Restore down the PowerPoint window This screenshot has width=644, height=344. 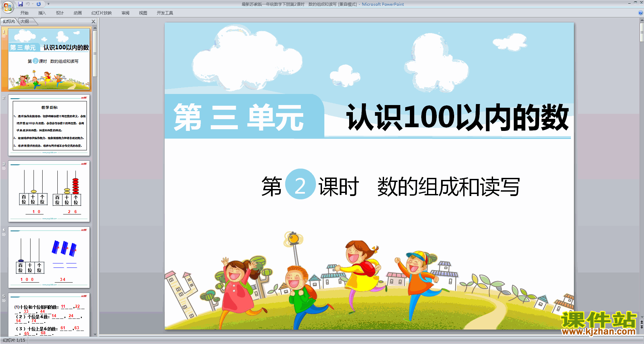coord(635,3)
